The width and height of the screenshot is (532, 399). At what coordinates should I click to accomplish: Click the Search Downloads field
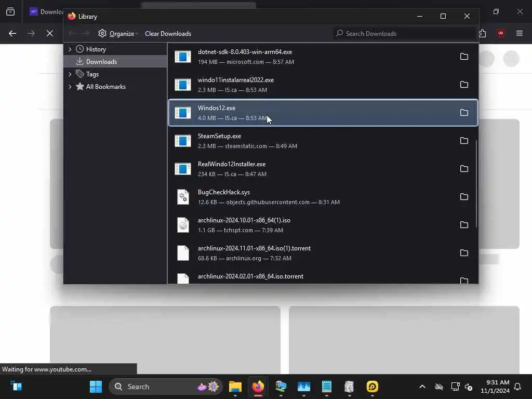[405, 33]
